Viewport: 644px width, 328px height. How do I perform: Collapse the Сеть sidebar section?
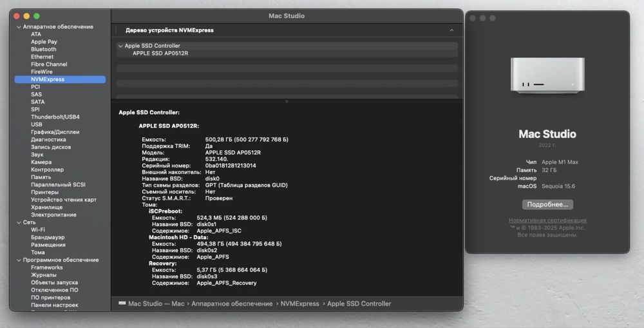tap(19, 222)
